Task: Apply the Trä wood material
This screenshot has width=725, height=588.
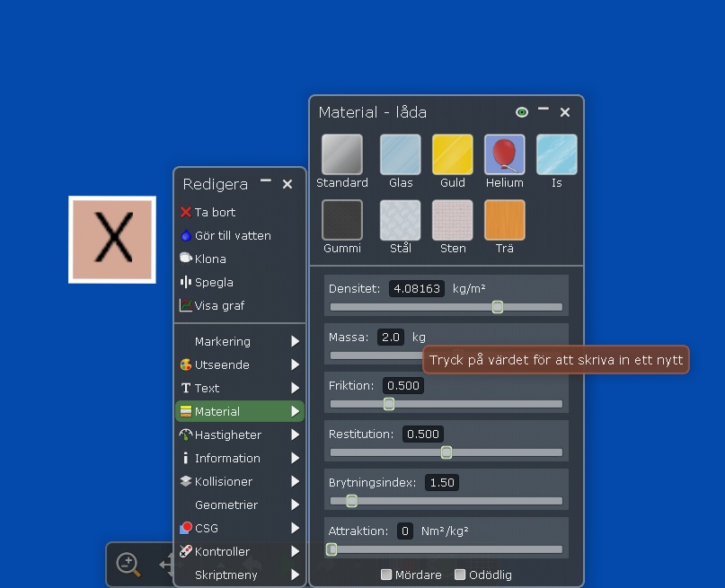Action: point(504,220)
